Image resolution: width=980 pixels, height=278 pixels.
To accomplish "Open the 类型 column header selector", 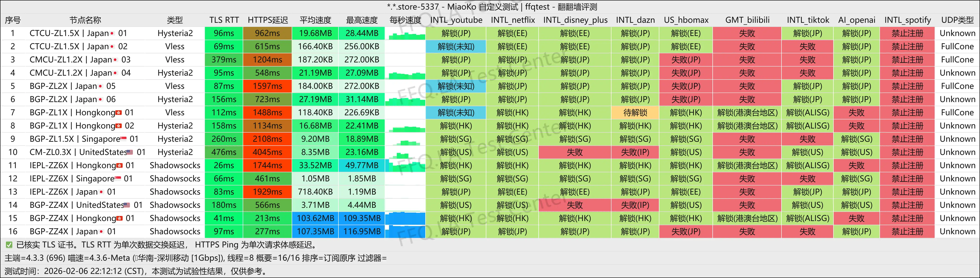I will (175, 20).
